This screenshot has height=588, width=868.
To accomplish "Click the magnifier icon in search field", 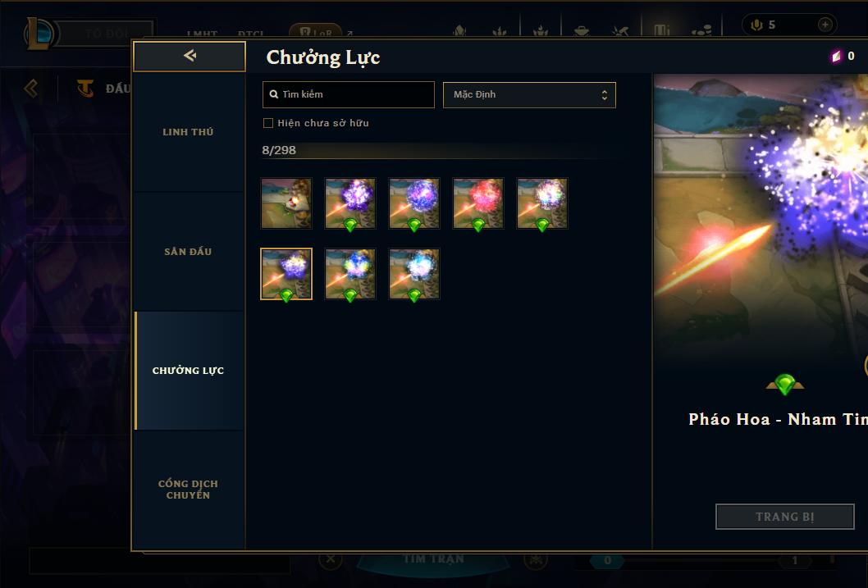I will coord(273,94).
